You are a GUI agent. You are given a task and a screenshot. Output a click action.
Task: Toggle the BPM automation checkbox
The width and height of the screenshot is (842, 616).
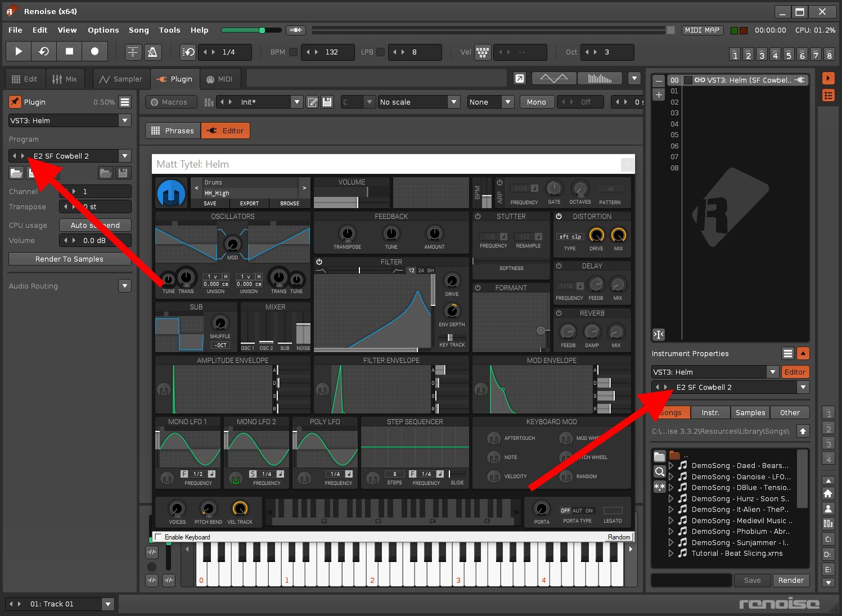pyautogui.click(x=293, y=52)
